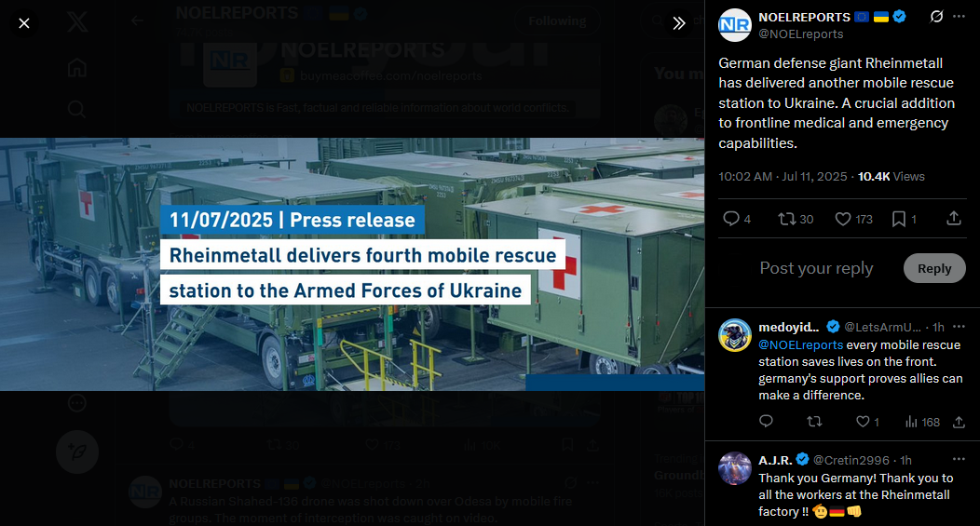Open the Grok explain icon on the post
Screen dimensions: 980x526
[x=936, y=16]
